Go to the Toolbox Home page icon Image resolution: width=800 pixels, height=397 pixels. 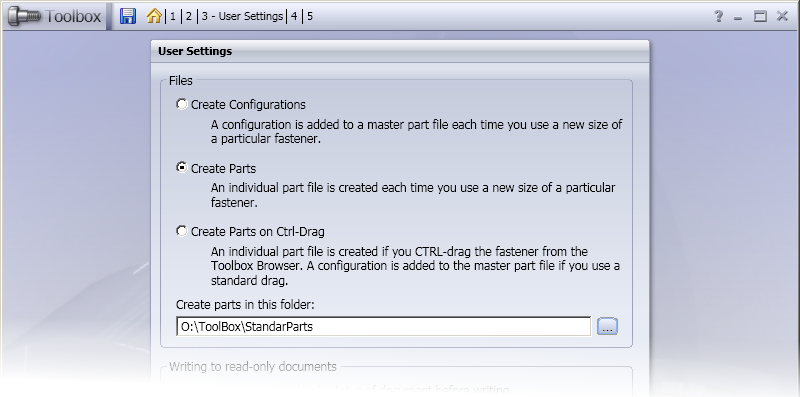point(154,16)
